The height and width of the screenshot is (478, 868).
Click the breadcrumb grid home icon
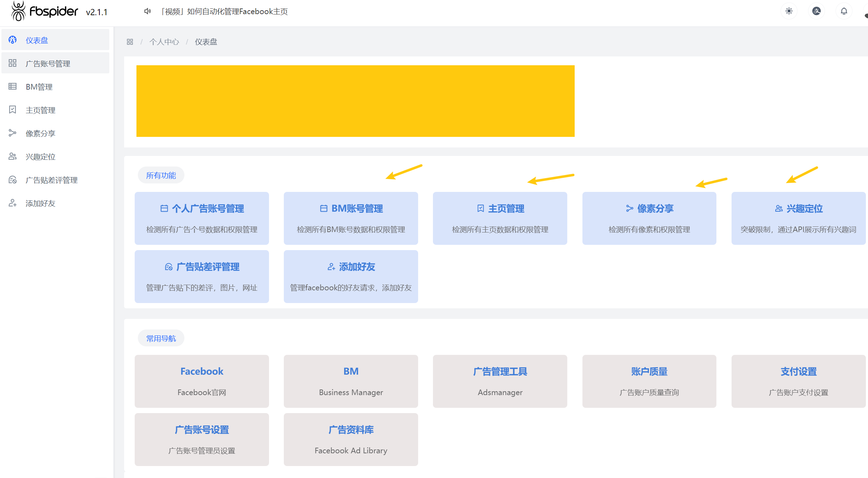(130, 42)
